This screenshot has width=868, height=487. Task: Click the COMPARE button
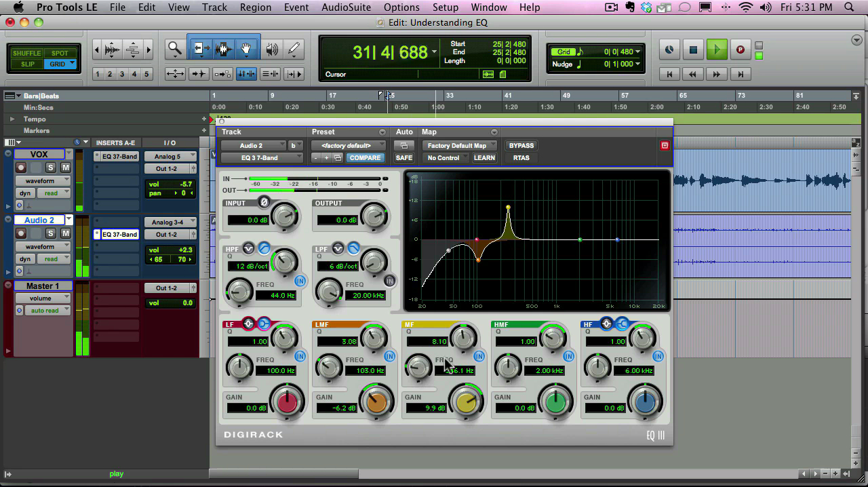point(366,157)
